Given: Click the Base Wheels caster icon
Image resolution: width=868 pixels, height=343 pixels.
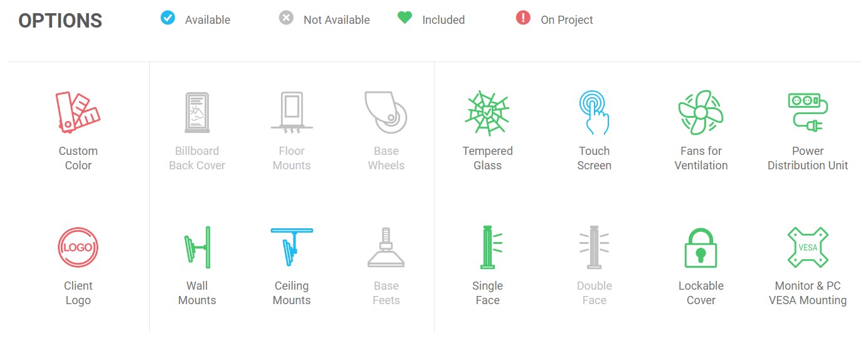Looking at the screenshot, I should click(x=386, y=112).
